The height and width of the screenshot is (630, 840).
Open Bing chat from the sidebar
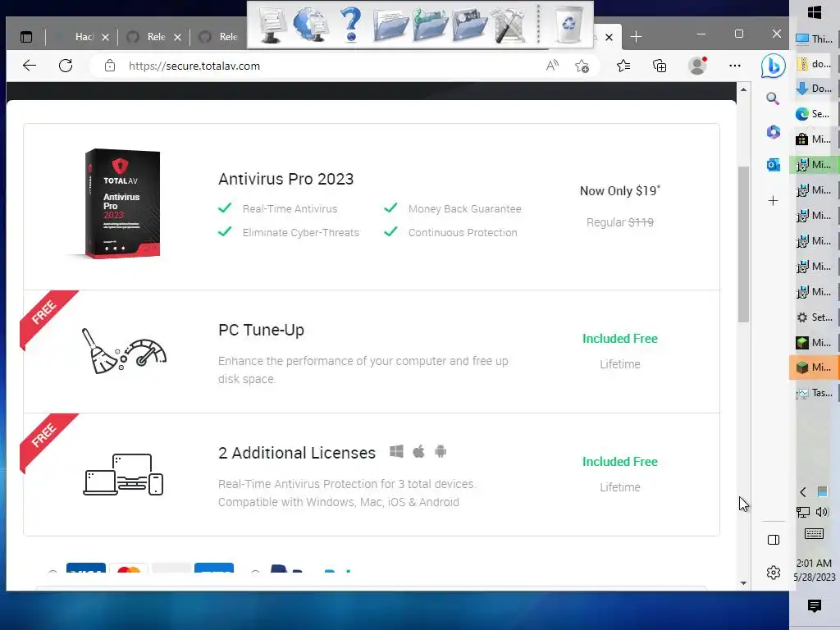(773, 66)
